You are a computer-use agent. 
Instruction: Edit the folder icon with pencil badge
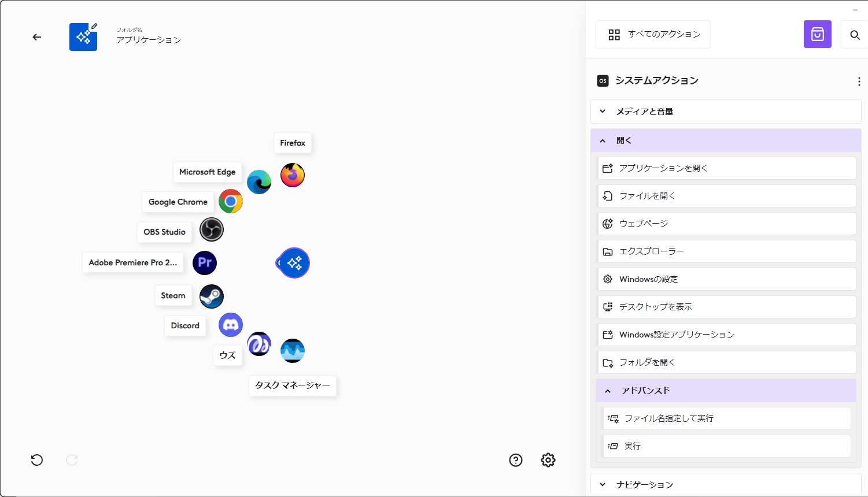83,37
